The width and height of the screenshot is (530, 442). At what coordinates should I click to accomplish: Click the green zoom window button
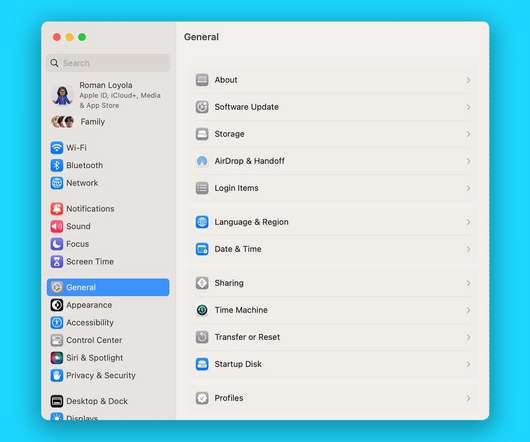(82, 37)
